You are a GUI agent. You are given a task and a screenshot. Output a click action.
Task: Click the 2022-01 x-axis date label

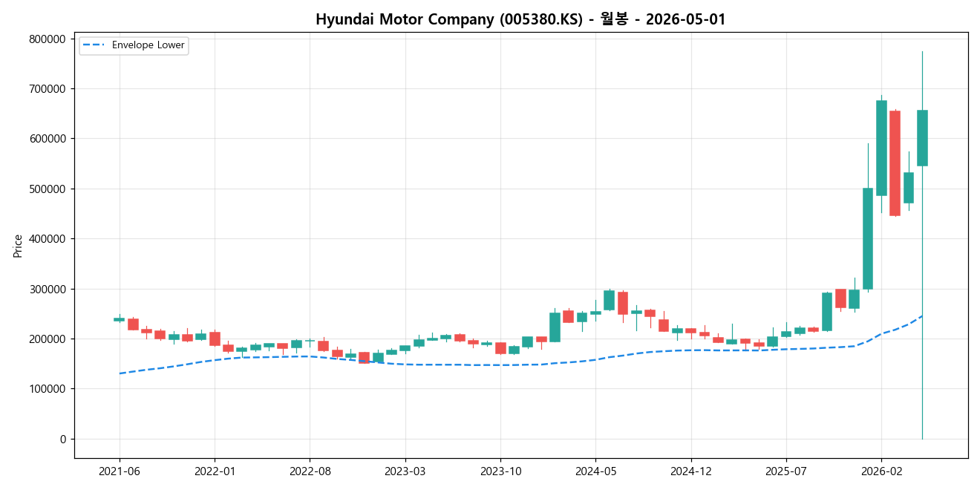[215, 471]
